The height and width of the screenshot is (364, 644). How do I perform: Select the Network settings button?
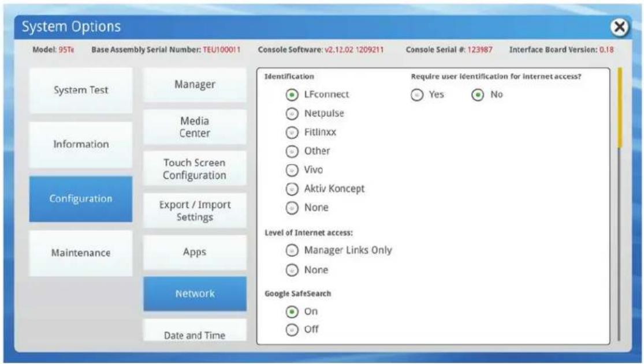click(195, 294)
